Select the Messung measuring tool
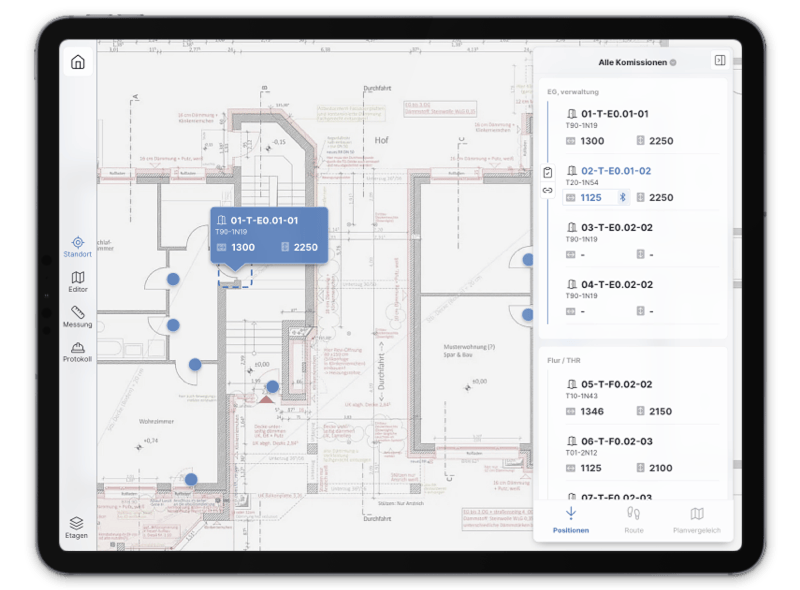The image size is (800, 590). click(x=78, y=317)
